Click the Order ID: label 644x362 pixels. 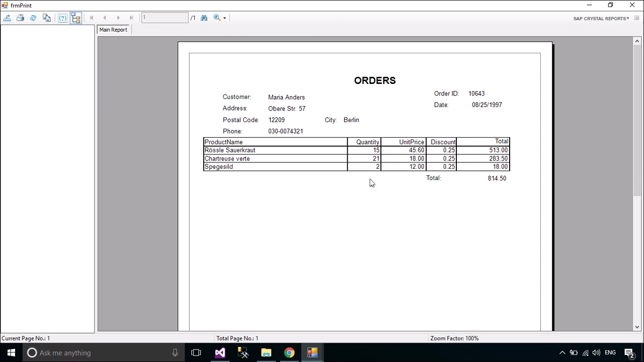click(446, 94)
